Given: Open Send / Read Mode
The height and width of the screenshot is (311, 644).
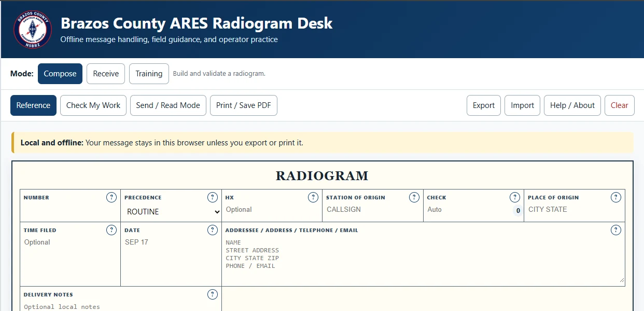Looking at the screenshot, I should (168, 105).
